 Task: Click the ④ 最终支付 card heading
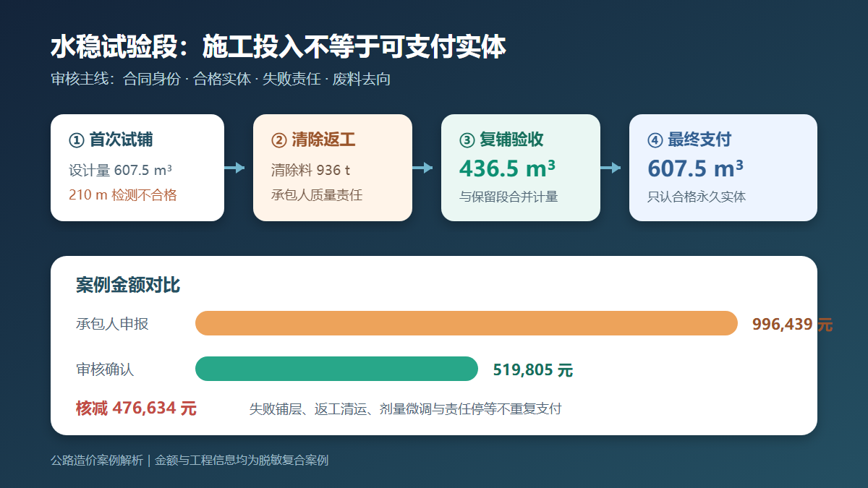(x=689, y=140)
